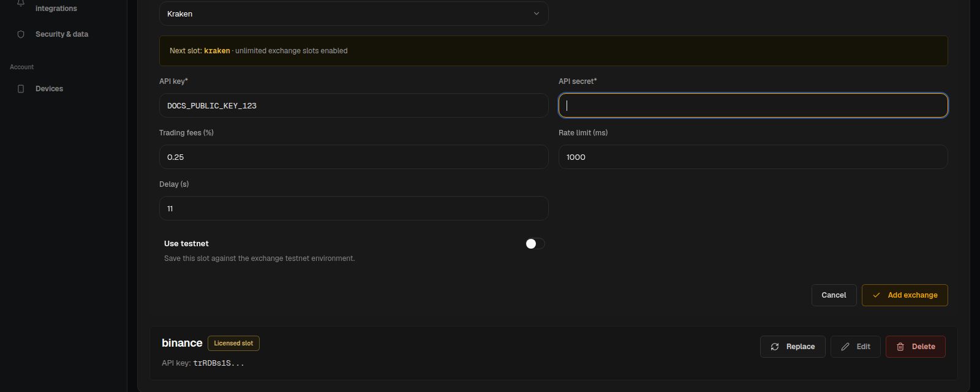Edit the Trading fees (%) field
The height and width of the screenshot is (392, 980).
[x=353, y=157]
